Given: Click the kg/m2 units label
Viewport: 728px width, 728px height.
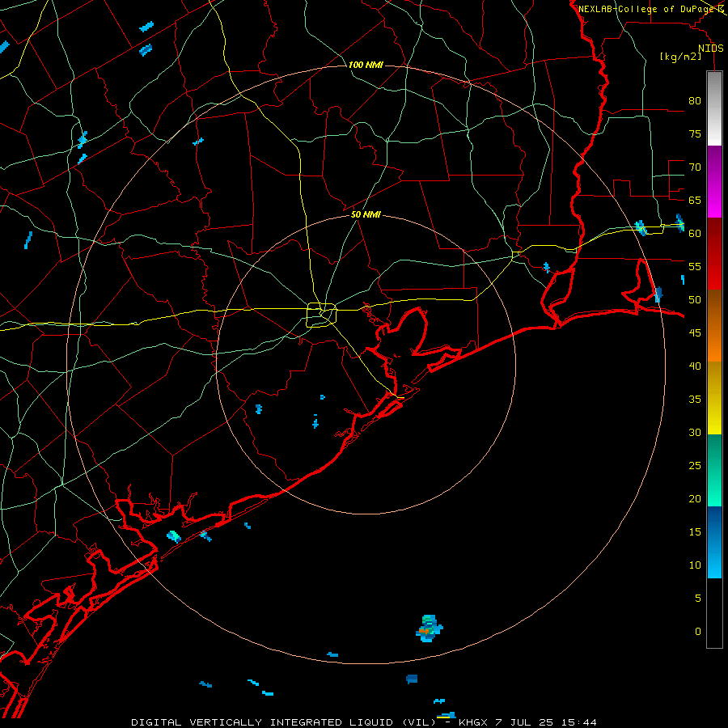Looking at the screenshot, I should coord(680,57).
